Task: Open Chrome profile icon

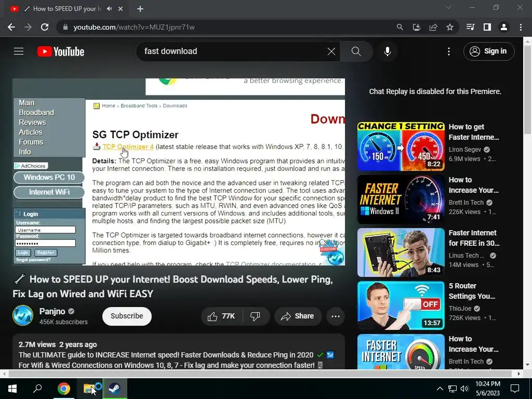Action: coord(504,27)
